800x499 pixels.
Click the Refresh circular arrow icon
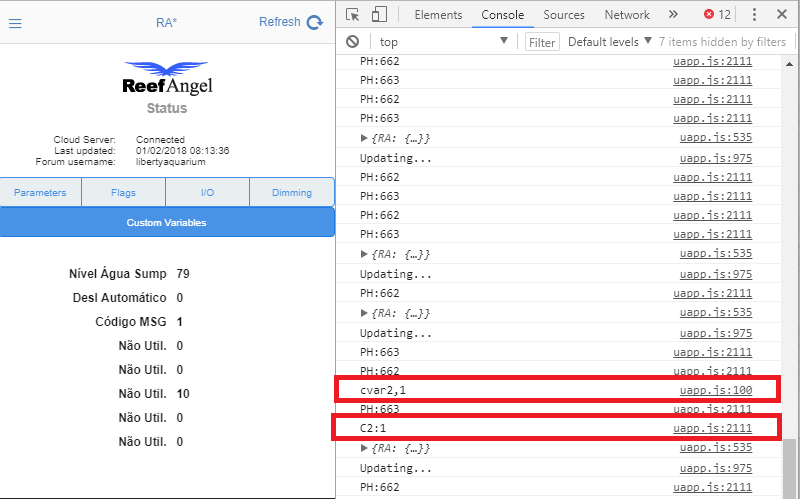click(x=315, y=22)
